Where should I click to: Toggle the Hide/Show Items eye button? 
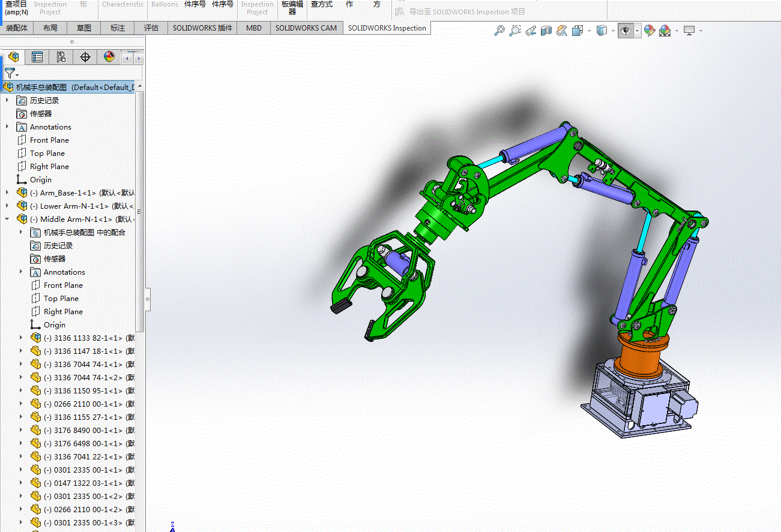click(626, 31)
